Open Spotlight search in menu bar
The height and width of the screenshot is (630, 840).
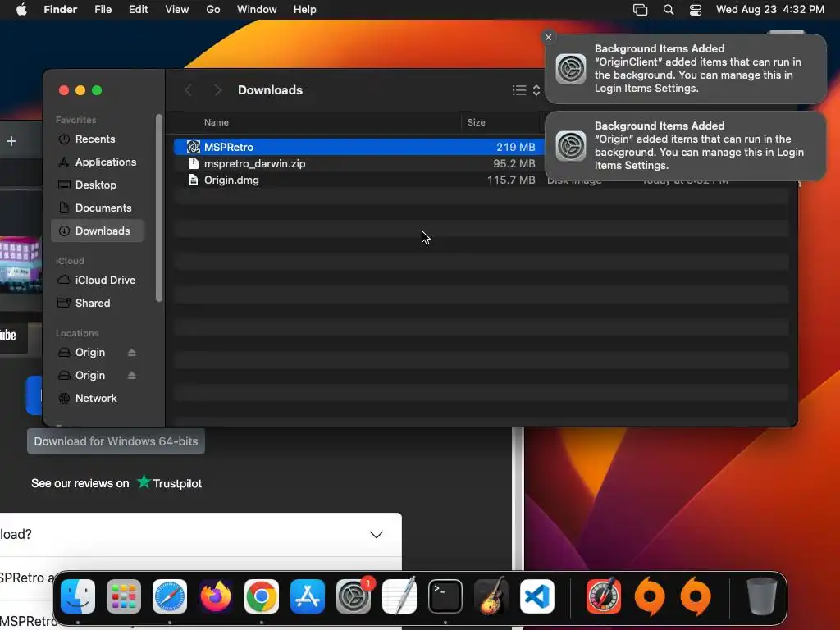pyautogui.click(x=669, y=10)
